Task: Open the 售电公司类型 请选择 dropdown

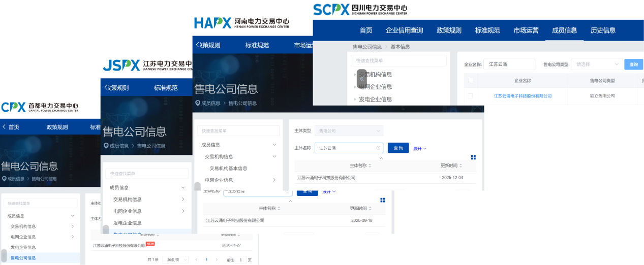Action: pyautogui.click(x=596, y=64)
